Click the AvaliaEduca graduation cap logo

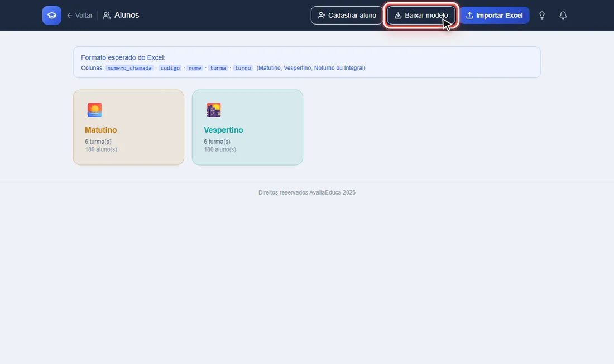(x=52, y=15)
